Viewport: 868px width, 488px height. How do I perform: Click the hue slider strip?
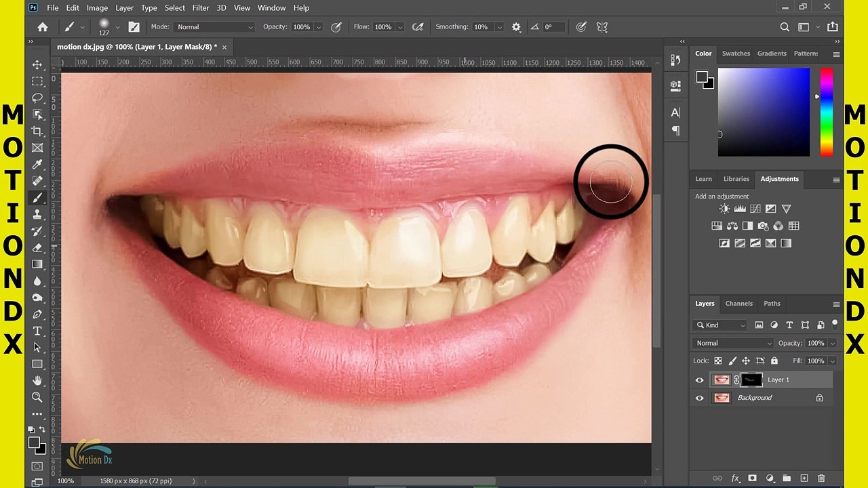pyautogui.click(x=826, y=112)
